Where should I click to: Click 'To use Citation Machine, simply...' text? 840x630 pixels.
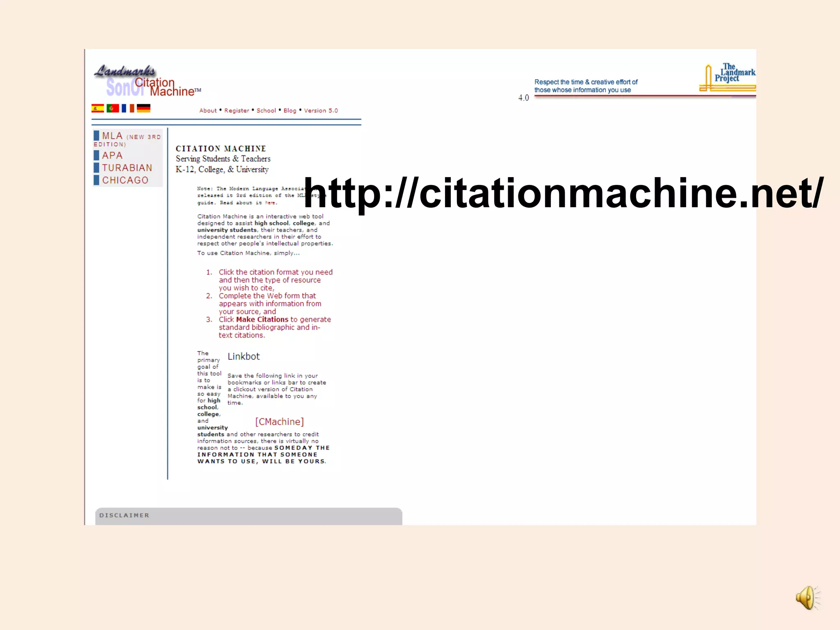tap(249, 253)
